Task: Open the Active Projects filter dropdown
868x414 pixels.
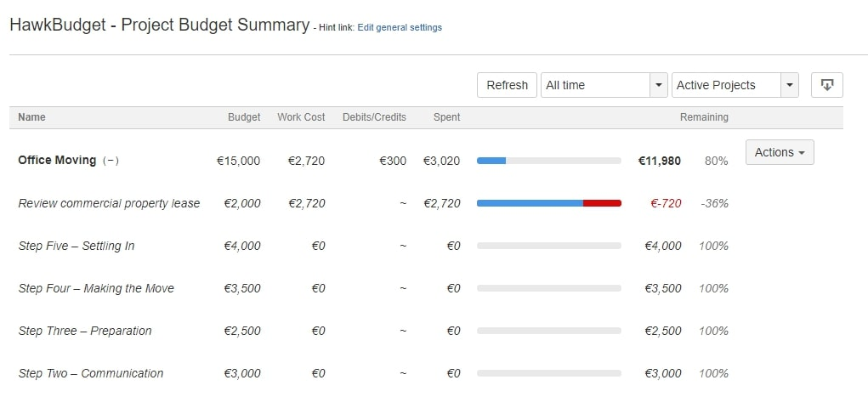Action: click(735, 85)
